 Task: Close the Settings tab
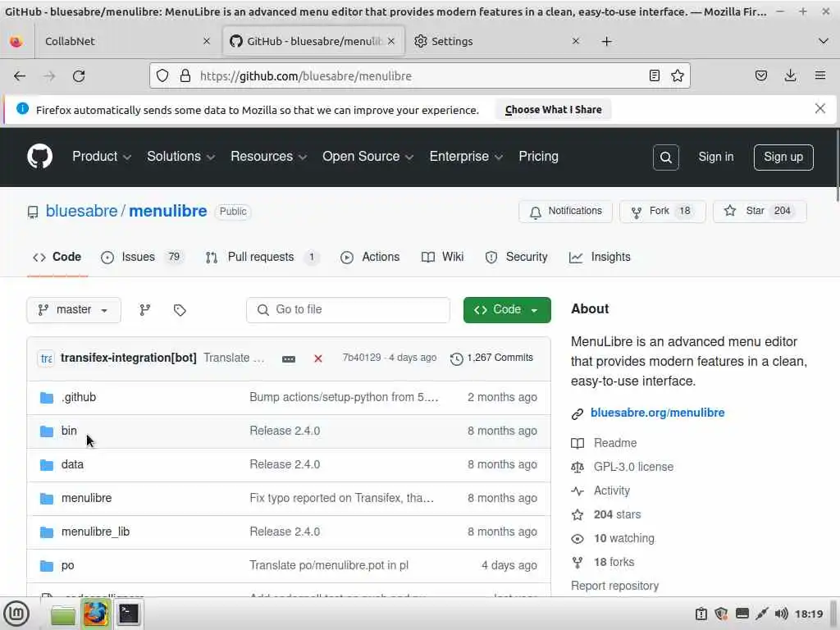575,41
